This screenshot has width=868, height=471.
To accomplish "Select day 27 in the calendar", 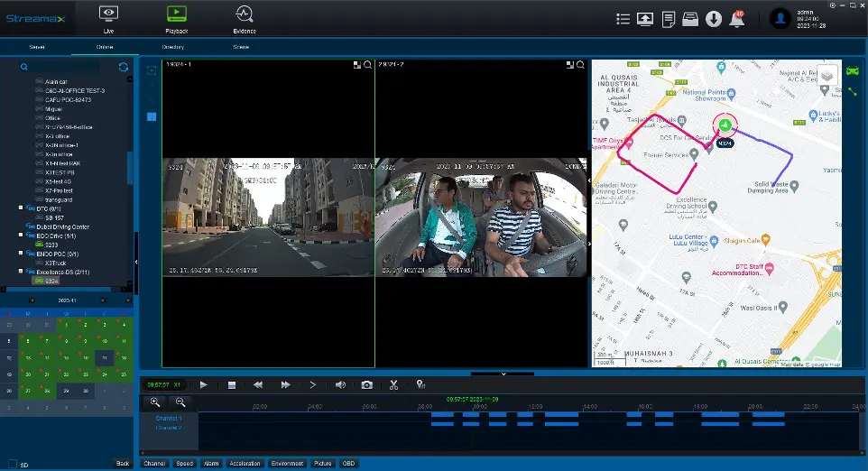I will click(29, 392).
